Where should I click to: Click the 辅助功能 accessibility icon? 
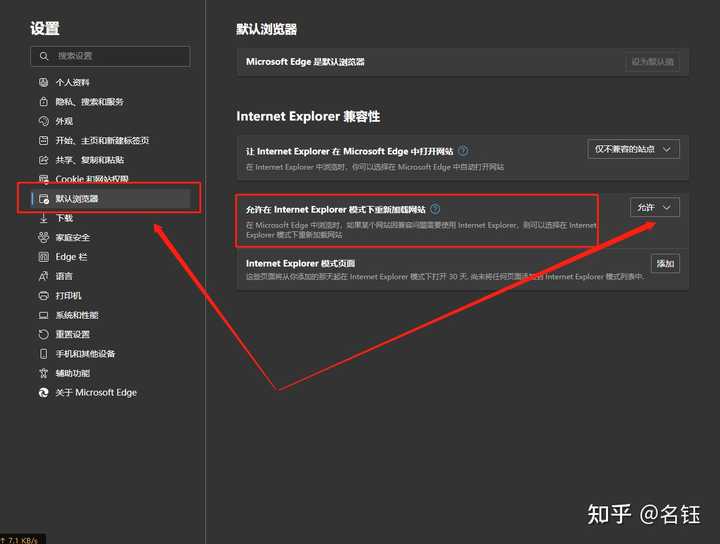click(43, 373)
